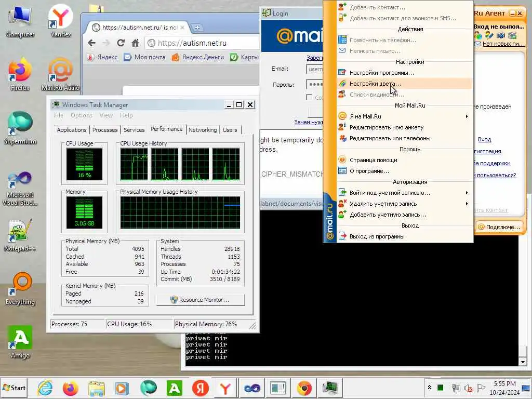This screenshot has width=532, height=399.
Task: Click the Подключение status button
Action: point(499,227)
